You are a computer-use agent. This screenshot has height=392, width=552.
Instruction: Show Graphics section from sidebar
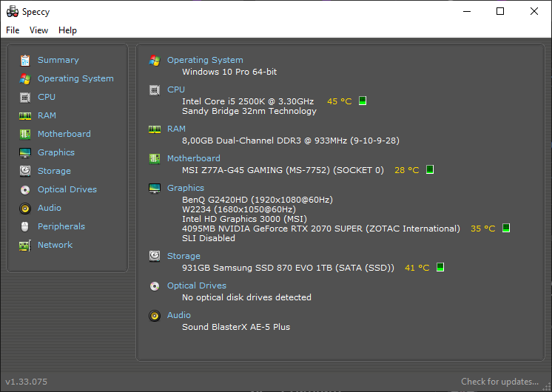click(x=56, y=152)
